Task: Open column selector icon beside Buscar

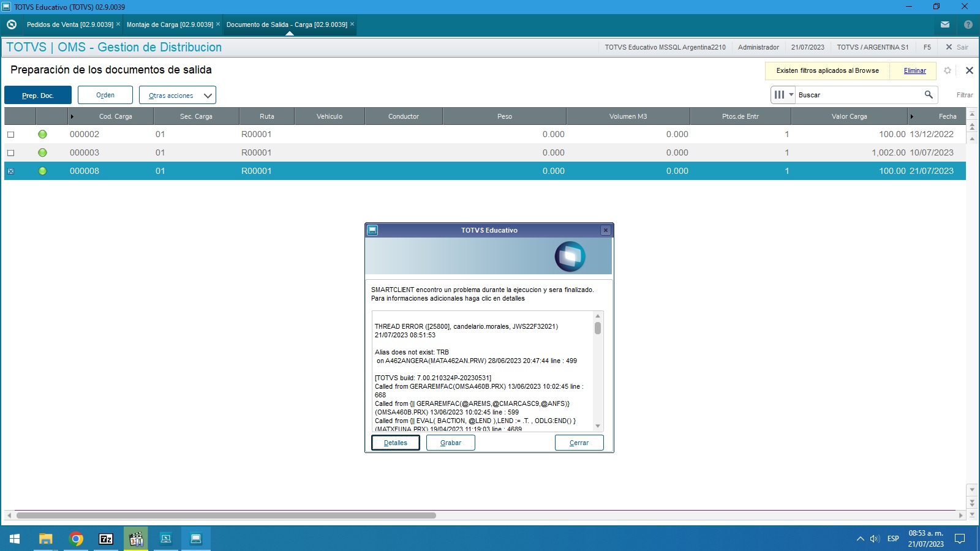Action: click(x=783, y=95)
